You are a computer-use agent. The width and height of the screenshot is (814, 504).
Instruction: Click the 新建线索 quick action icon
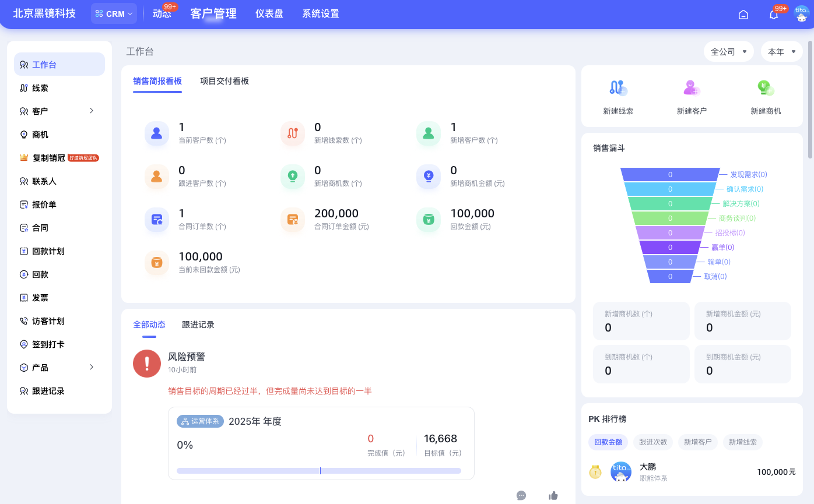[618, 87]
